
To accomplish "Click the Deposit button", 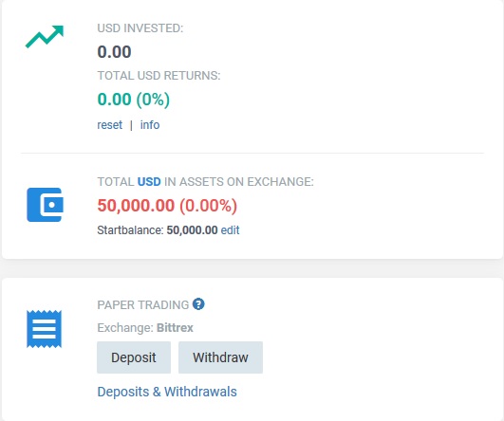I will (134, 357).
